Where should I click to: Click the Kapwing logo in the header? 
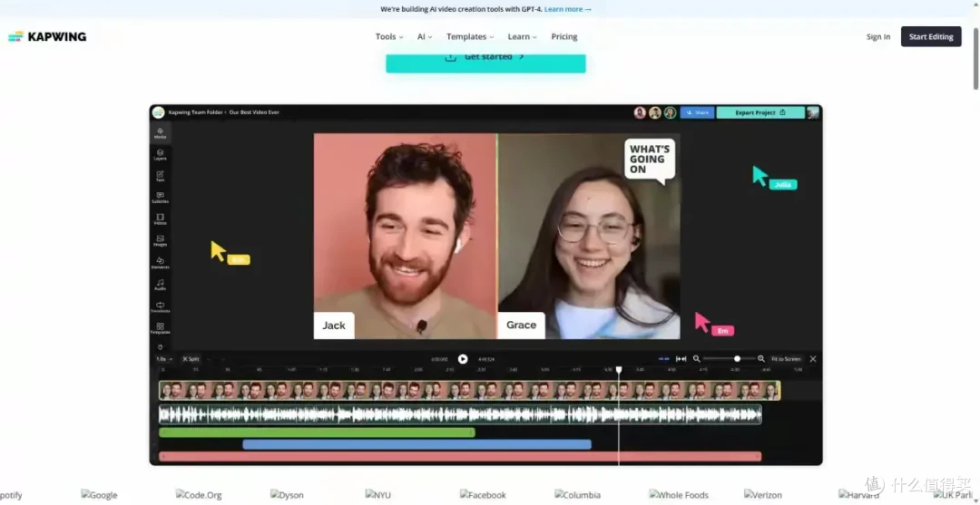click(47, 37)
